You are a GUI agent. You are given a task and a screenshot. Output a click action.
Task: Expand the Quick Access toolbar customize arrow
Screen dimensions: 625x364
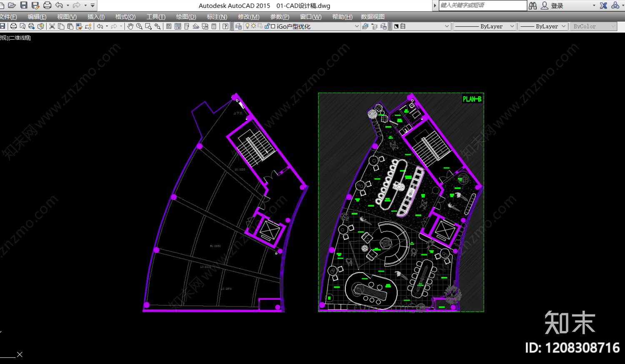(92, 5)
